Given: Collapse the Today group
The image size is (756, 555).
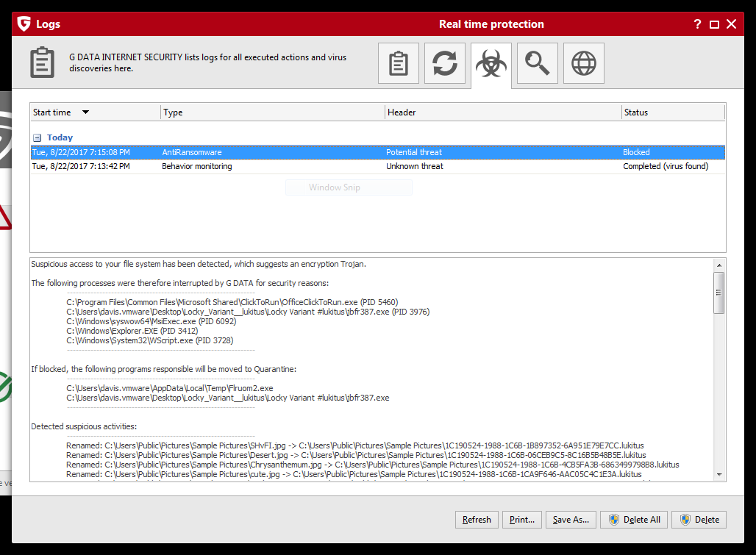Looking at the screenshot, I should [x=37, y=137].
